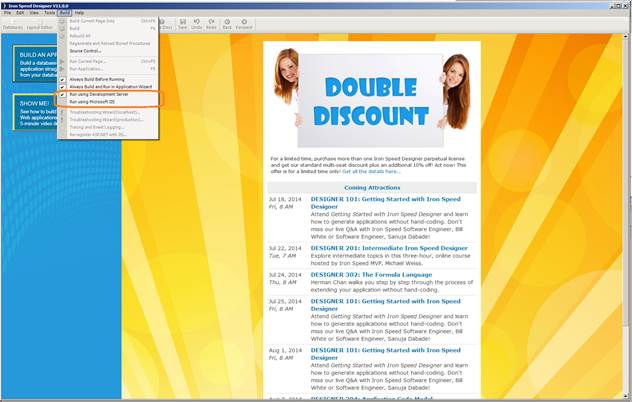Click the 'Jul 22, 2014' date text
Viewport: 632px width, 402px height.
[x=285, y=248]
